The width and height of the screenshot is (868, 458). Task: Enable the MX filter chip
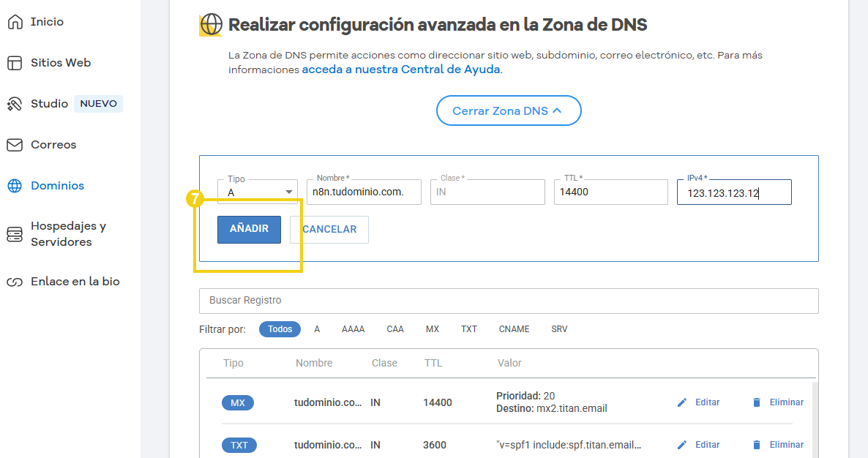(432, 329)
